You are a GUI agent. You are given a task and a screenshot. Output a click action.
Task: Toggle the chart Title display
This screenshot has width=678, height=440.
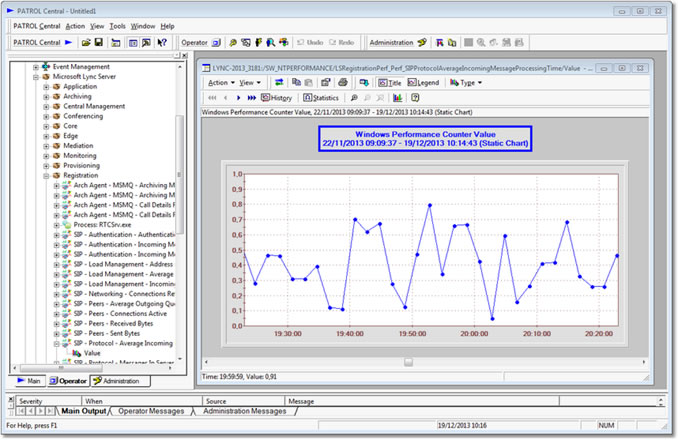coord(388,82)
